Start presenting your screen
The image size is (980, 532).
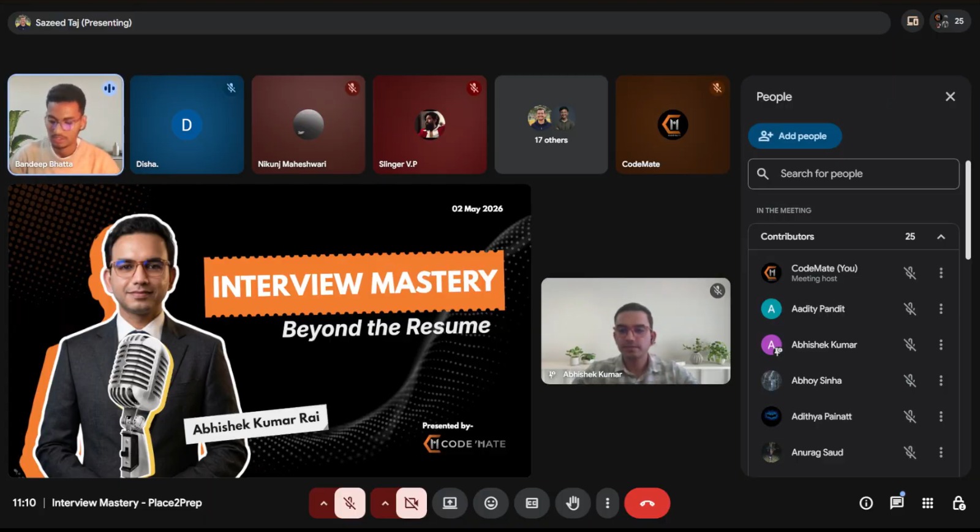pyautogui.click(x=450, y=503)
